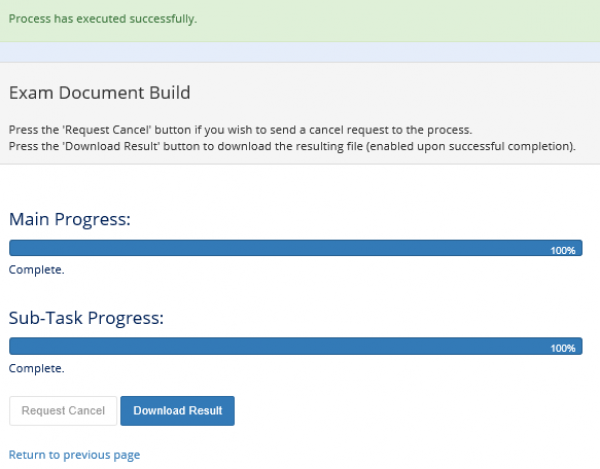Open the Return to previous page link
This screenshot has width=600, height=469.
(x=74, y=455)
